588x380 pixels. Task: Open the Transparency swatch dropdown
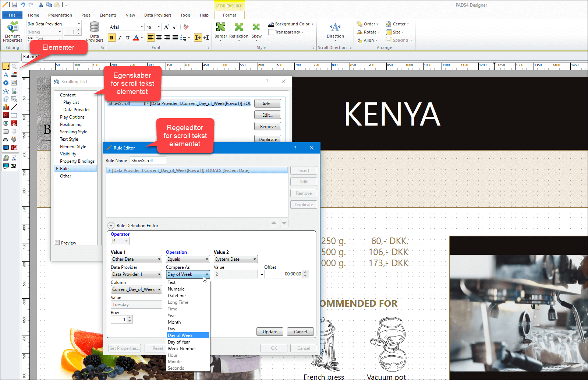286,32
